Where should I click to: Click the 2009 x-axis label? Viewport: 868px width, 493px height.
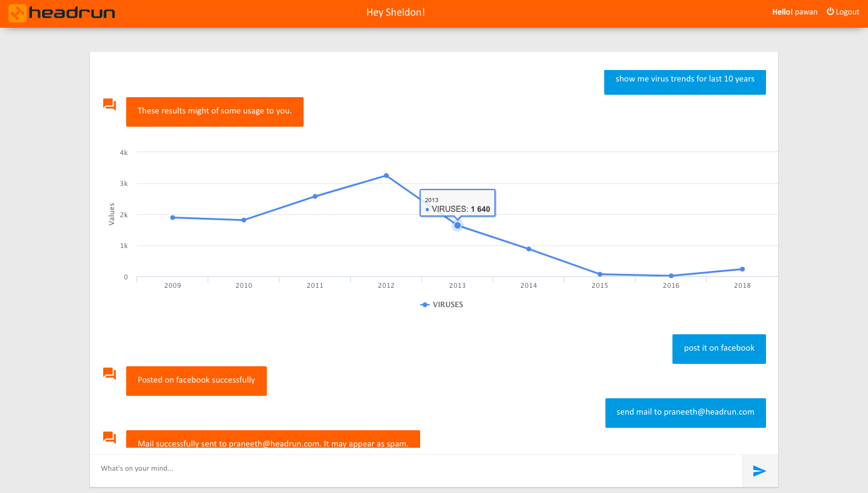(x=173, y=286)
